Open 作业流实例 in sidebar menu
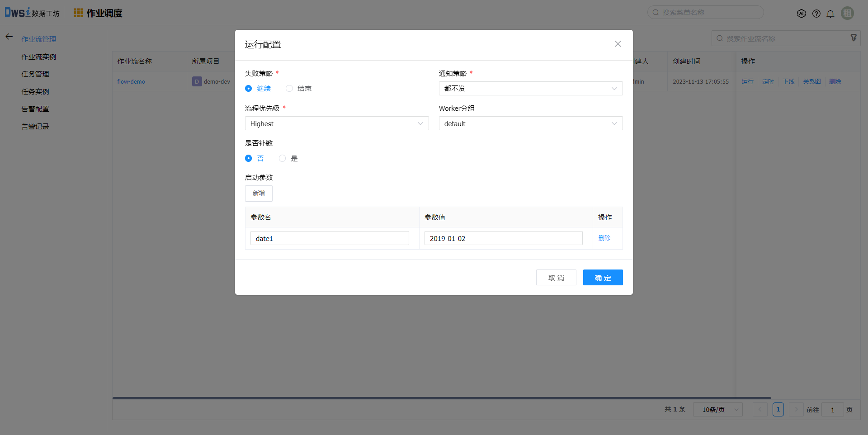Viewport: 868px width, 435px height. click(x=39, y=57)
